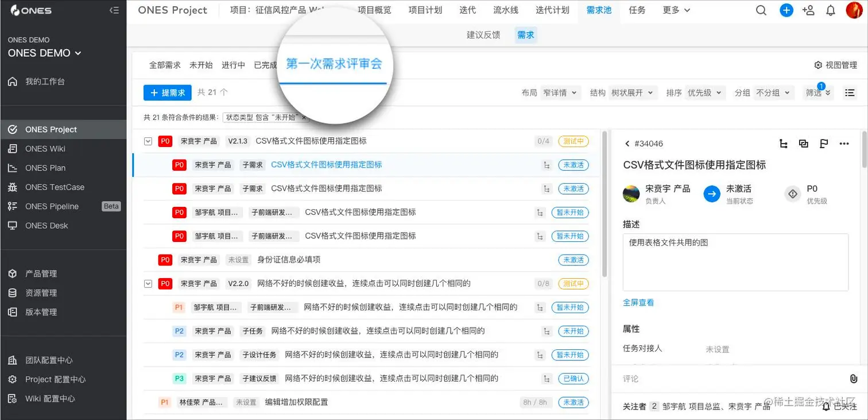Image resolution: width=868 pixels, height=420 pixels.
Task: Click 全屏查看 link
Action: tap(638, 303)
